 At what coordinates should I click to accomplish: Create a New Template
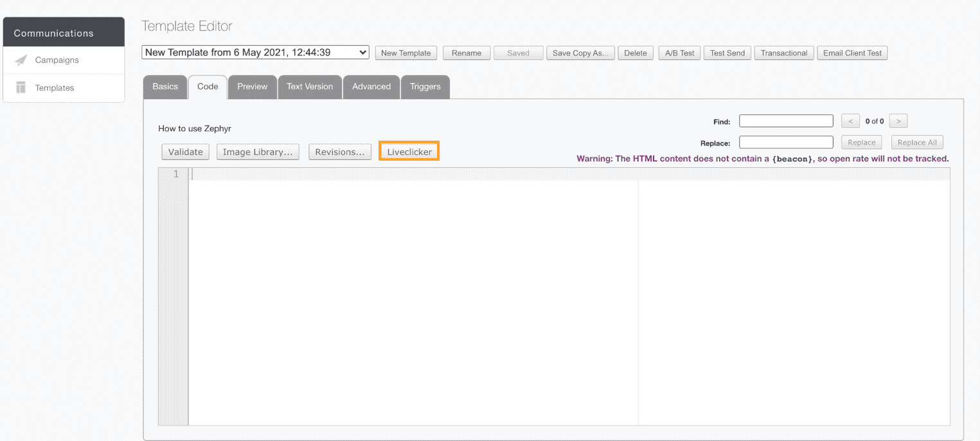(405, 53)
